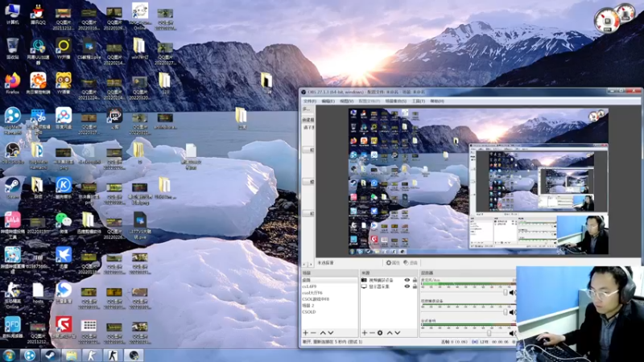Screen dimensions: 644x362
Task: Select the 场景 2 scene
Action: [329, 306]
